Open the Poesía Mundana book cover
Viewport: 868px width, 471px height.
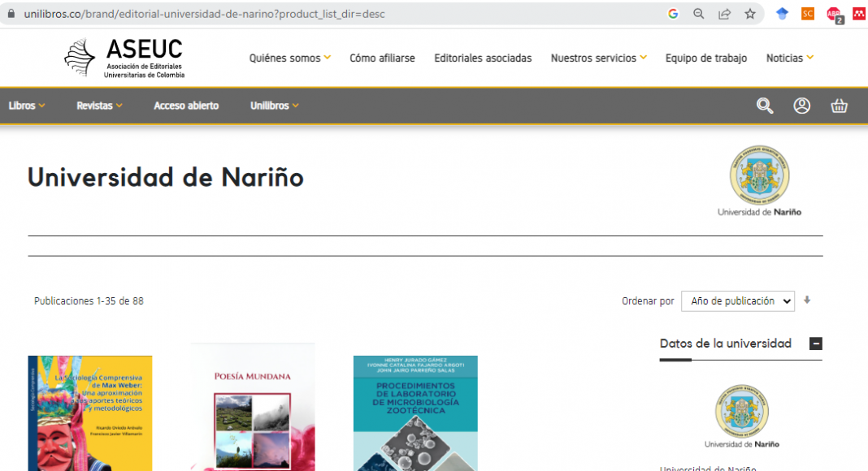[253, 407]
